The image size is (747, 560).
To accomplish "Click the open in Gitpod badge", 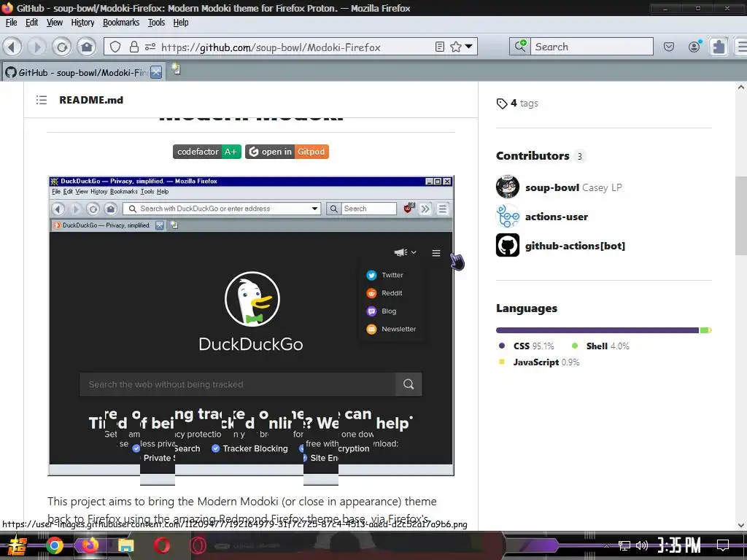I will coord(287,152).
